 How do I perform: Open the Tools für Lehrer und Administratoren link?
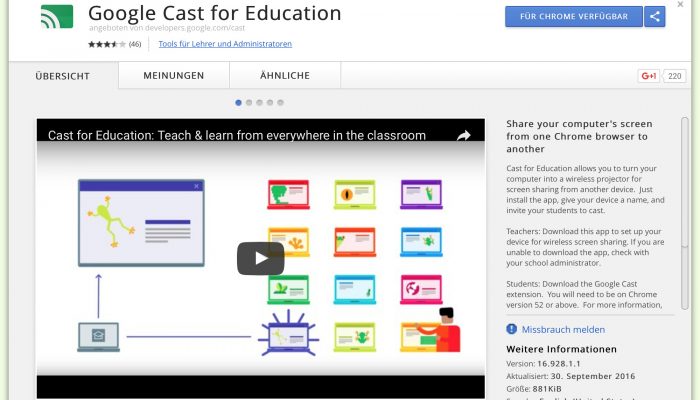[225, 44]
